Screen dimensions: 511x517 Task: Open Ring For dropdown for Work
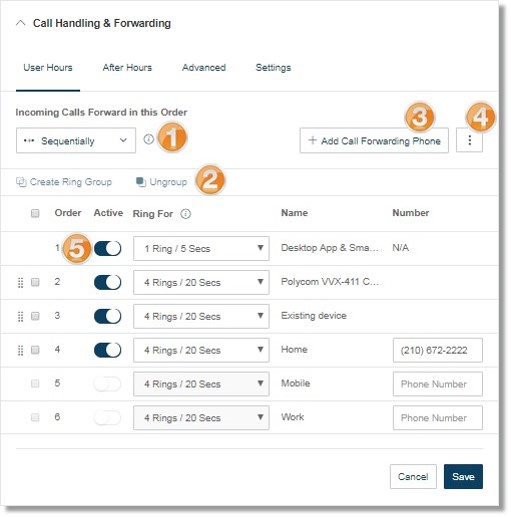pos(201,418)
